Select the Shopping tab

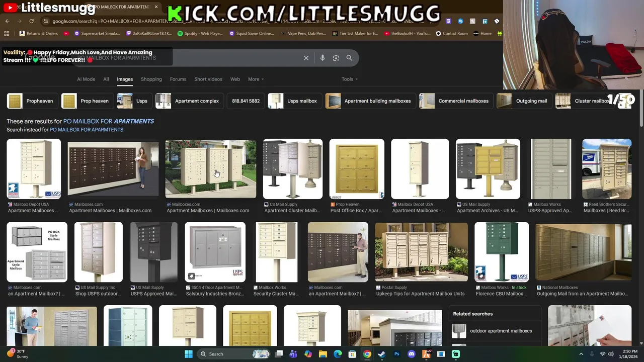[x=151, y=79]
